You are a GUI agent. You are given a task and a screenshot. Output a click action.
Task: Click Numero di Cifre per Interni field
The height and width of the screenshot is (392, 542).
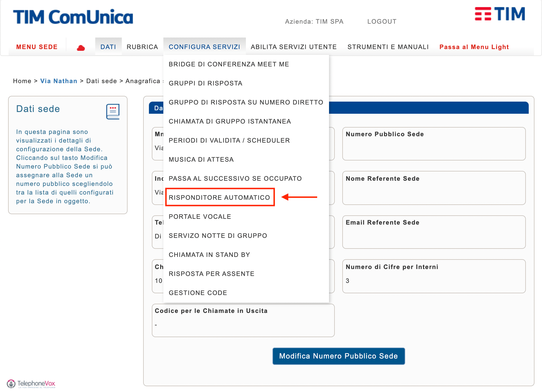pos(434,276)
